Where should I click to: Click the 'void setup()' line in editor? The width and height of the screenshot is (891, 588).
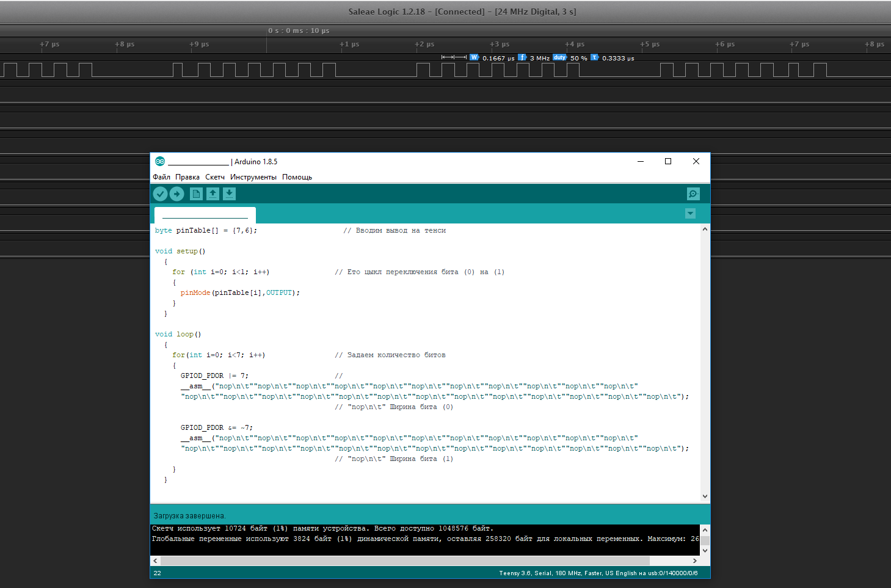tap(180, 252)
